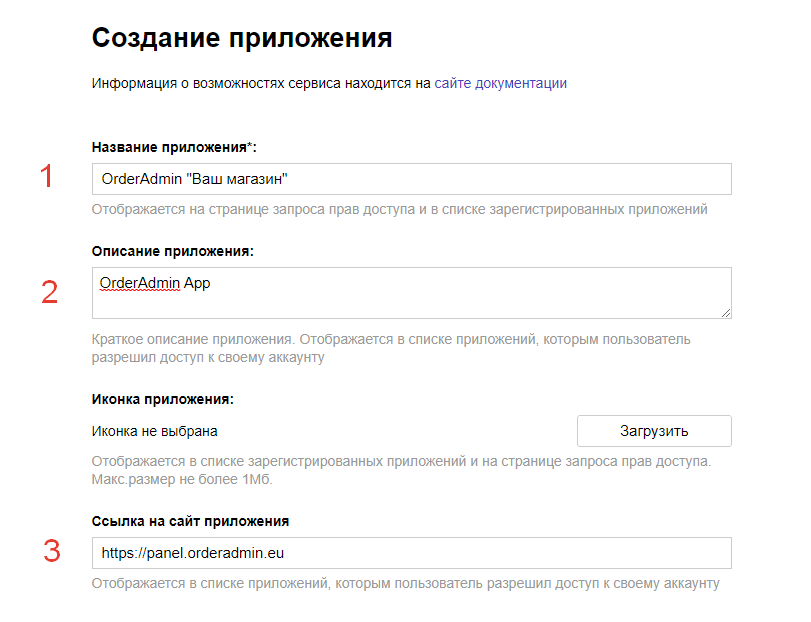Click the Иконка приложения label
This screenshot has width=811, height=622.
click(x=163, y=399)
